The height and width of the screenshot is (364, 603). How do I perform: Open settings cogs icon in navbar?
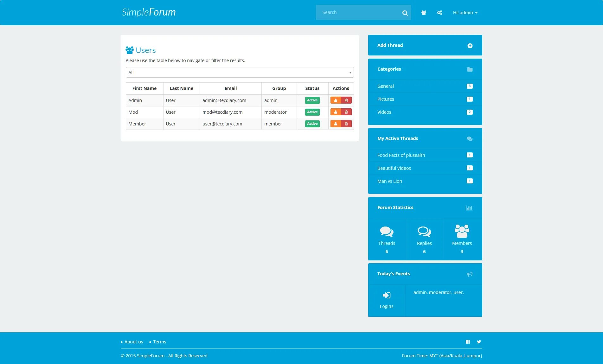pos(439,13)
